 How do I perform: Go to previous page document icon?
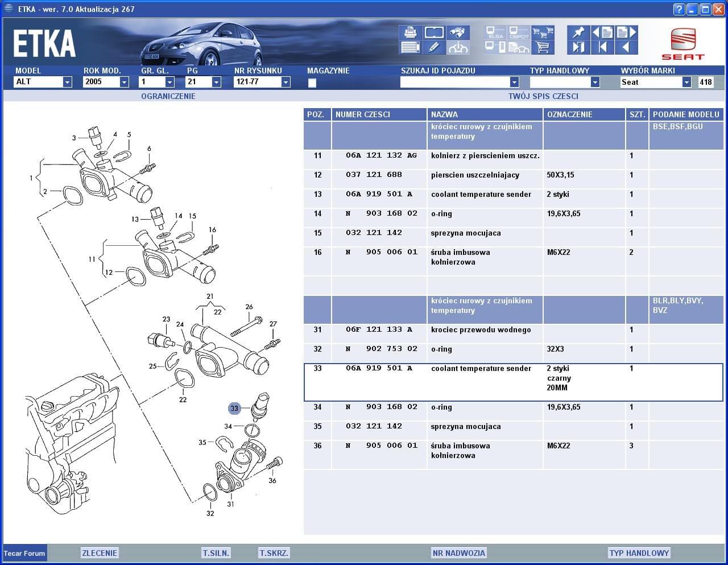pos(602,32)
